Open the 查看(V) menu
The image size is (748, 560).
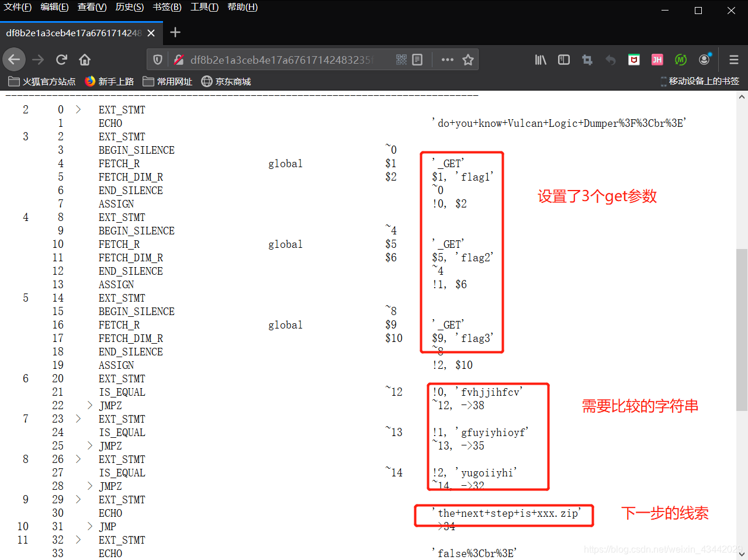tap(92, 7)
